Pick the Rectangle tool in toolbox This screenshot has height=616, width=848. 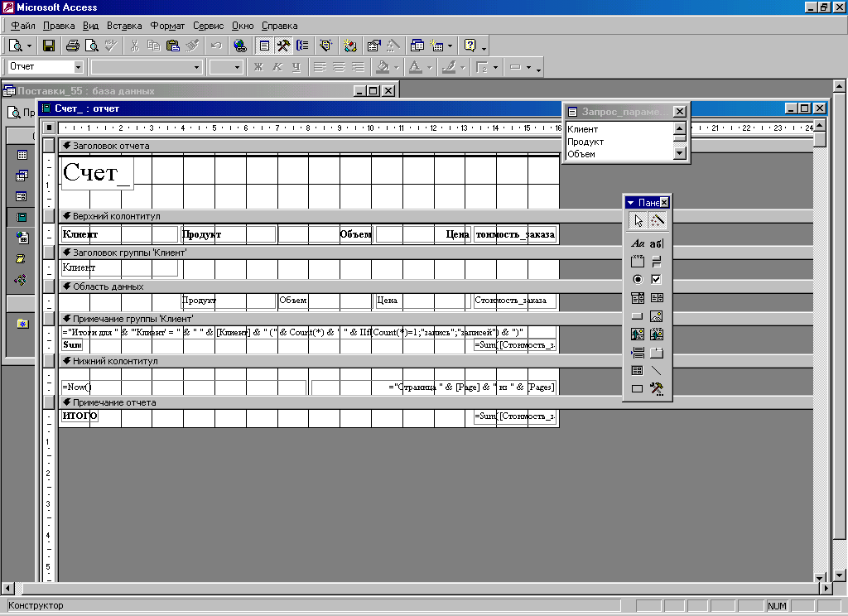tap(638, 388)
